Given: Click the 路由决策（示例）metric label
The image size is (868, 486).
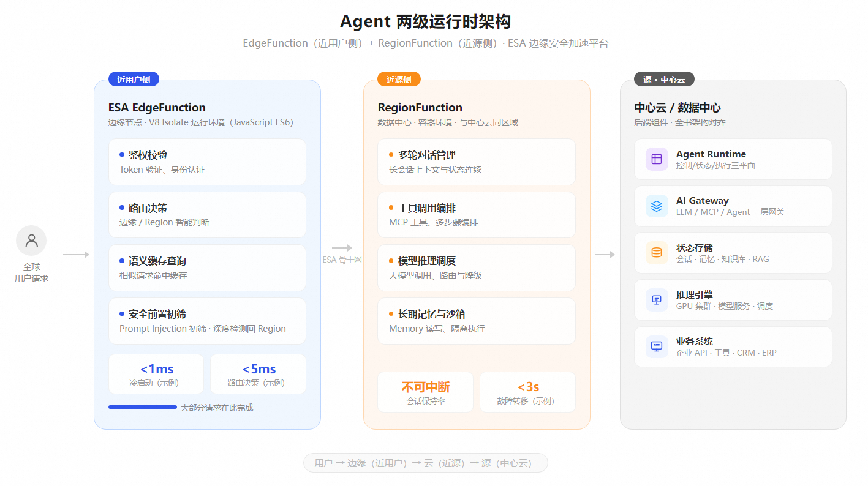Looking at the screenshot, I should (259, 383).
